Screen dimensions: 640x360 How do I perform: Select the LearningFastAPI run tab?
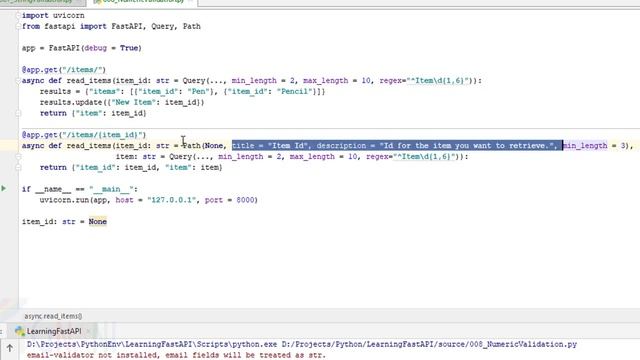[x=53, y=331]
